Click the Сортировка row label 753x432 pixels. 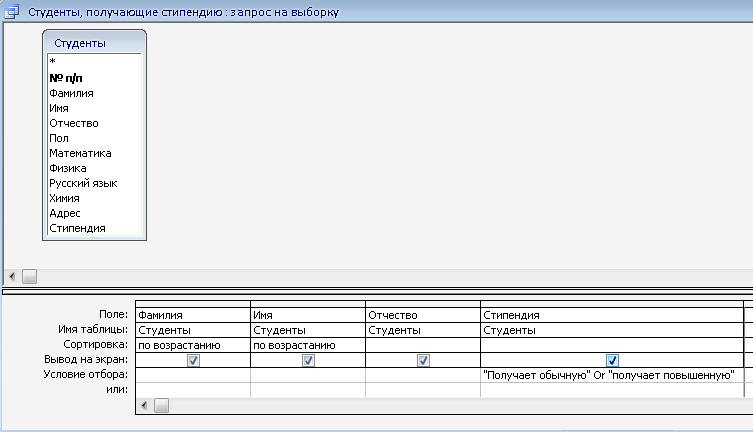pyautogui.click(x=96, y=345)
